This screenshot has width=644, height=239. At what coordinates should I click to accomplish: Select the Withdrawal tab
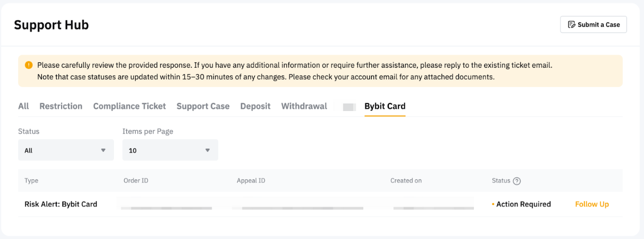(304, 106)
